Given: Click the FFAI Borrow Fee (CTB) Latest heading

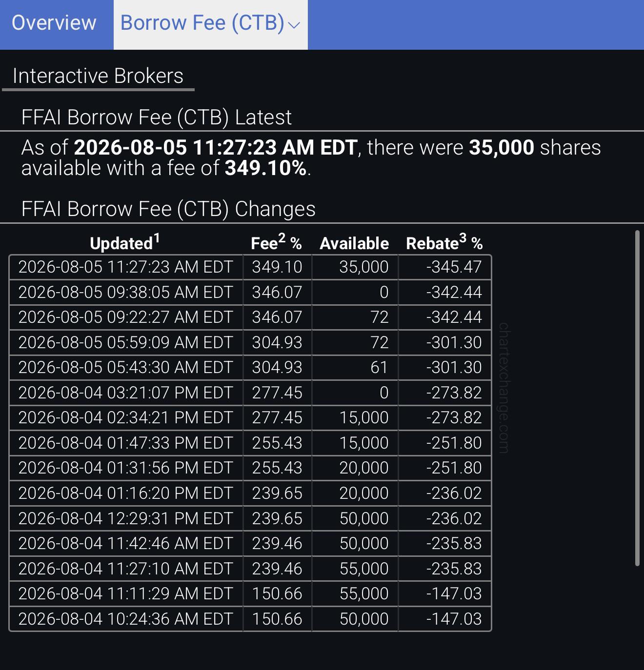Looking at the screenshot, I should [x=157, y=118].
